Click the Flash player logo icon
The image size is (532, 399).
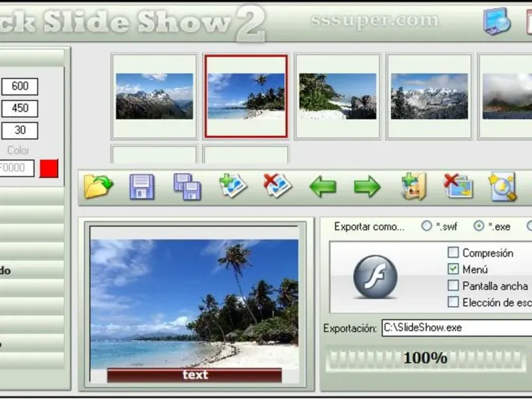point(375,277)
